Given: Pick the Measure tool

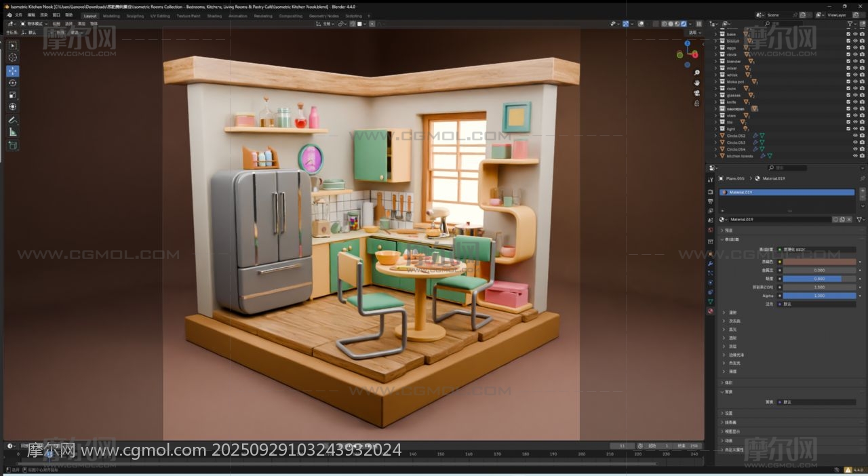Looking at the screenshot, I should tap(13, 132).
